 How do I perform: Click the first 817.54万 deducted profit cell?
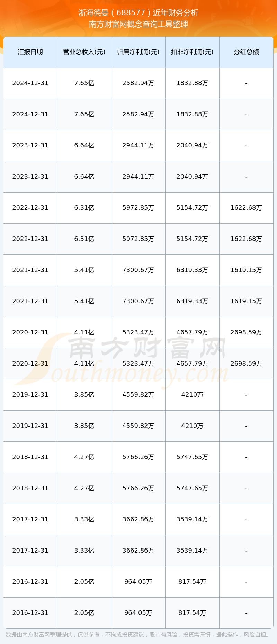coord(192,582)
